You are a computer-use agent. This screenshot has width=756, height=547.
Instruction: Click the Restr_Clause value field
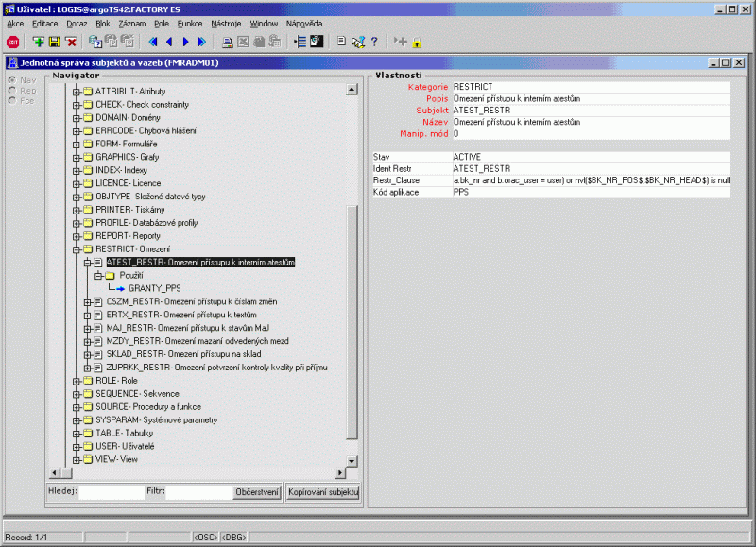(x=592, y=180)
